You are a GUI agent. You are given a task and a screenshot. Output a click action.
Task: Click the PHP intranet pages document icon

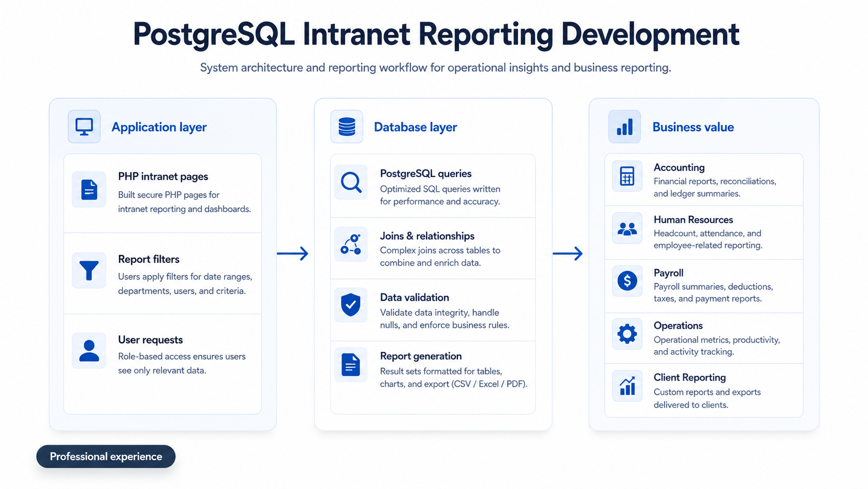89,190
